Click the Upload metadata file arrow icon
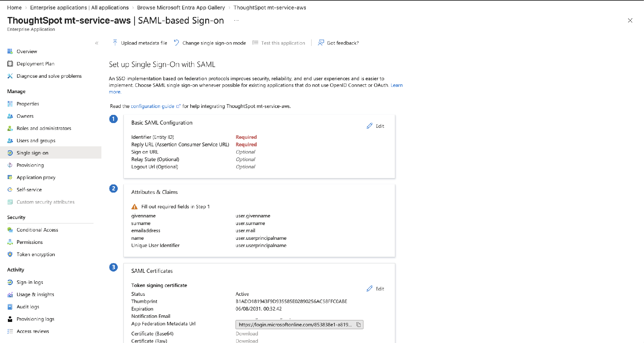This screenshot has width=644, height=343. click(115, 43)
